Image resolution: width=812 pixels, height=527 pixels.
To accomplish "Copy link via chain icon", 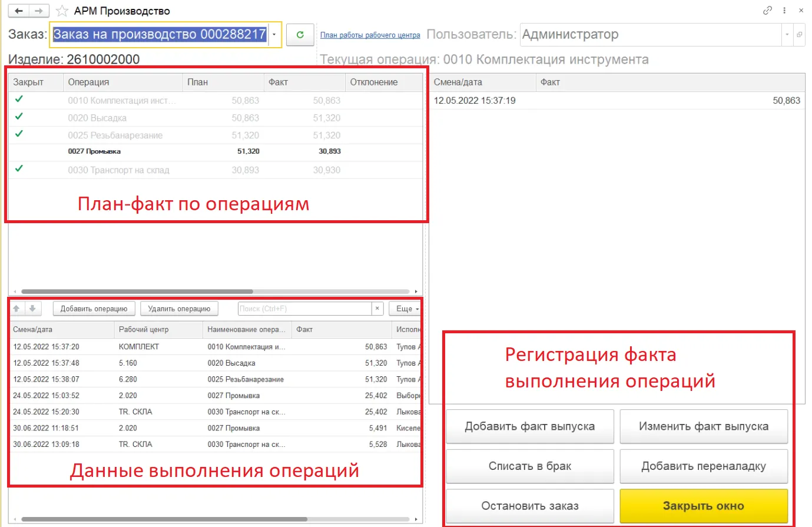I will 767,11.
